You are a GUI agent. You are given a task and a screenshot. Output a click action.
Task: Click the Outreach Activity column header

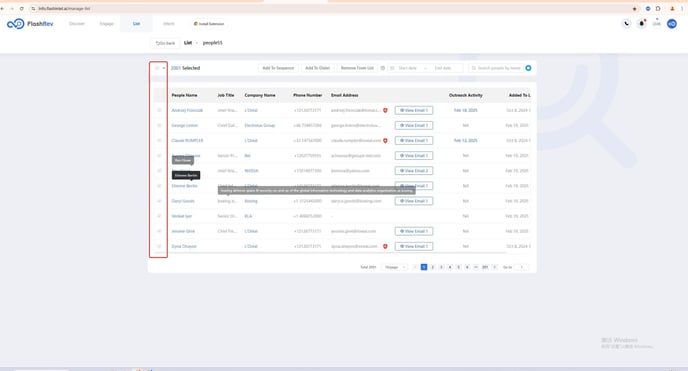point(466,95)
